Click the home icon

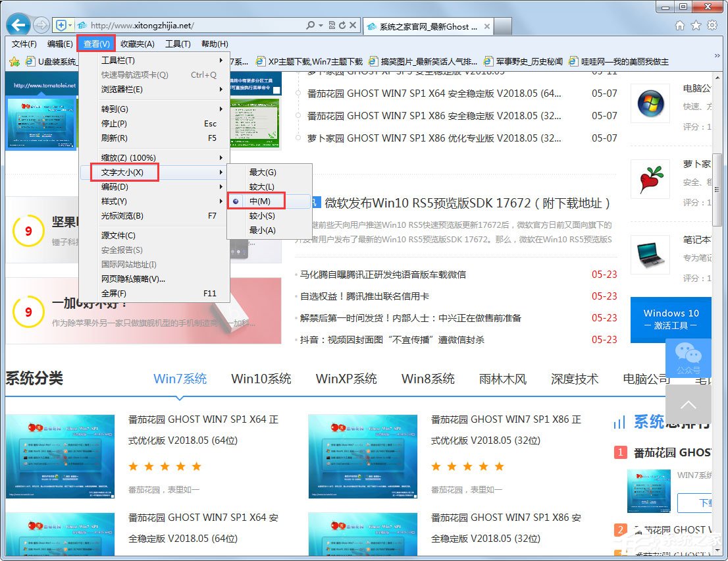click(x=680, y=24)
